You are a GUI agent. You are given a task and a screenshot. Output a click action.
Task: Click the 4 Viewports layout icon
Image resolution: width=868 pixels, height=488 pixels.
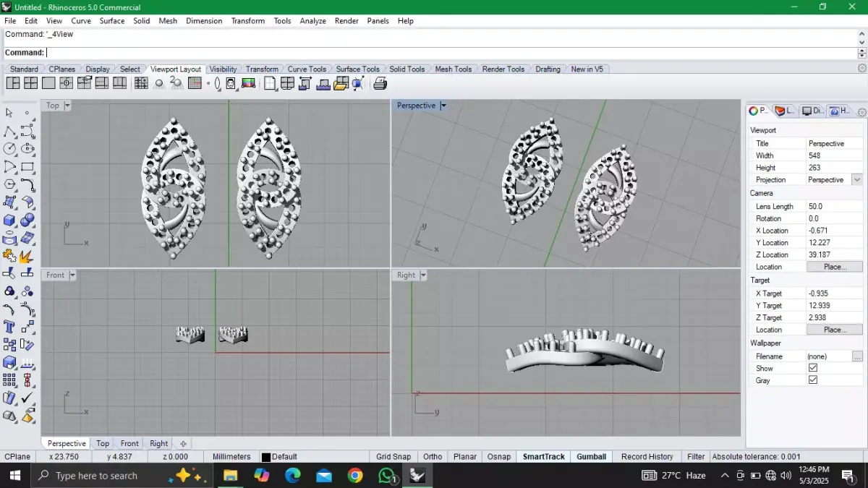[x=30, y=84]
